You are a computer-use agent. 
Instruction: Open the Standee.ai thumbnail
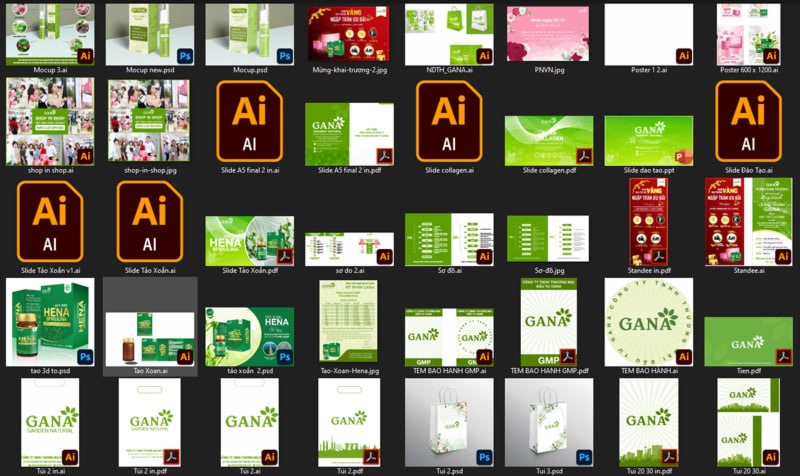[x=748, y=221]
